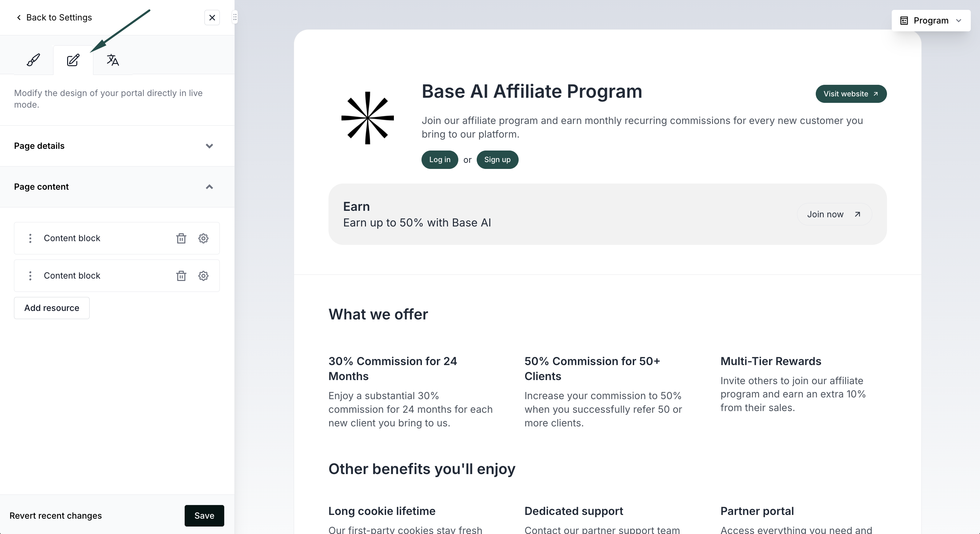
Task: Click the Visit website button
Action: [851, 94]
